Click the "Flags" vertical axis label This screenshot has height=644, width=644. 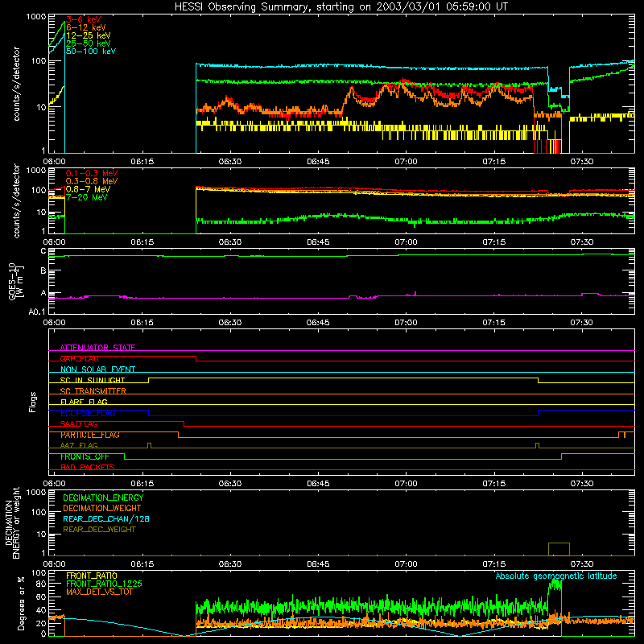[x=33, y=402]
